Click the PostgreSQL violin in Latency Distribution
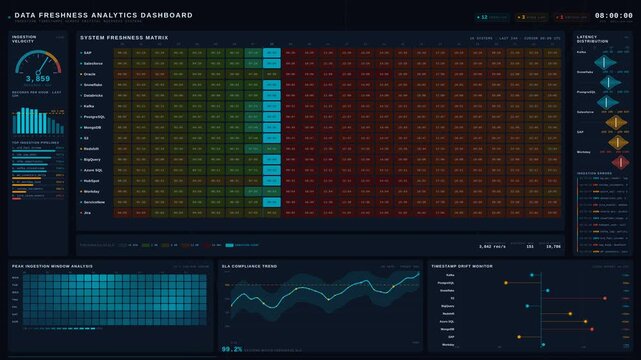 tap(607, 102)
